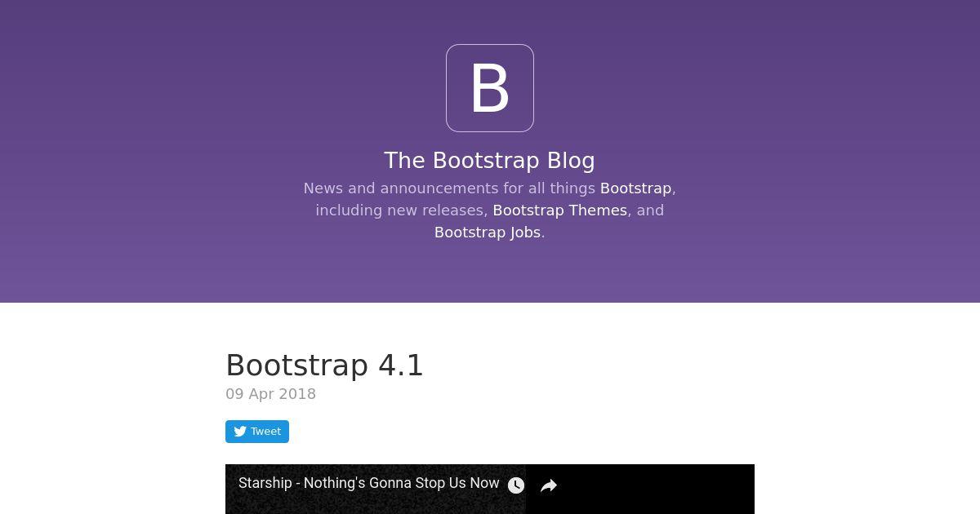The image size is (980, 514).
Task: Open the Starship video title link
Action: tap(369, 483)
